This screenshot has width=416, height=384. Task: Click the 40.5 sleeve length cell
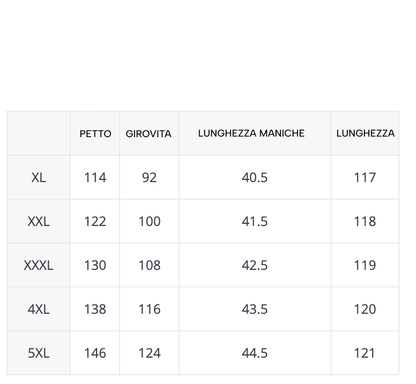click(x=255, y=177)
